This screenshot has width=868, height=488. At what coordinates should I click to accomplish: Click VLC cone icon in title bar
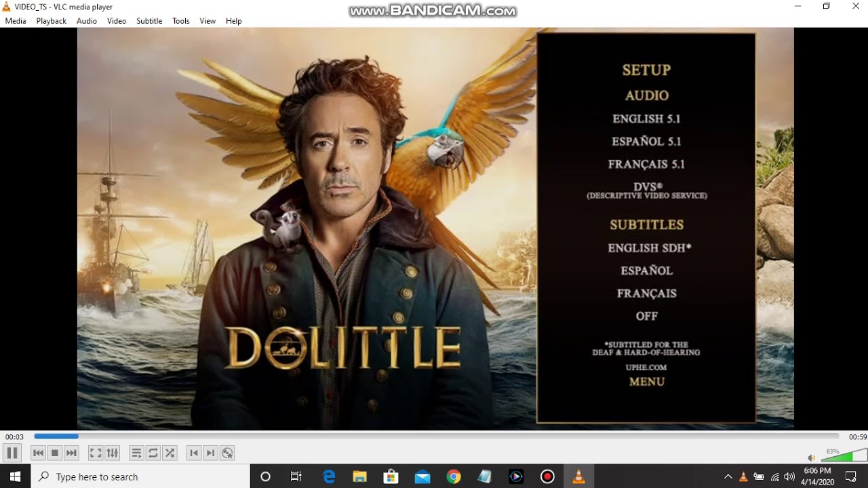[7, 7]
